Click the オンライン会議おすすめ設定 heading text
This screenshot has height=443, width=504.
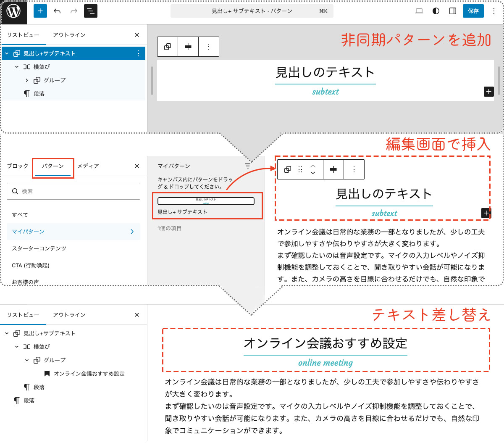coord(325,343)
